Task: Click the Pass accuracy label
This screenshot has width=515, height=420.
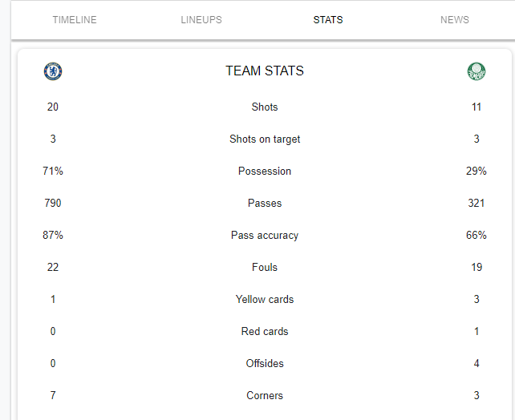Action: tap(265, 236)
